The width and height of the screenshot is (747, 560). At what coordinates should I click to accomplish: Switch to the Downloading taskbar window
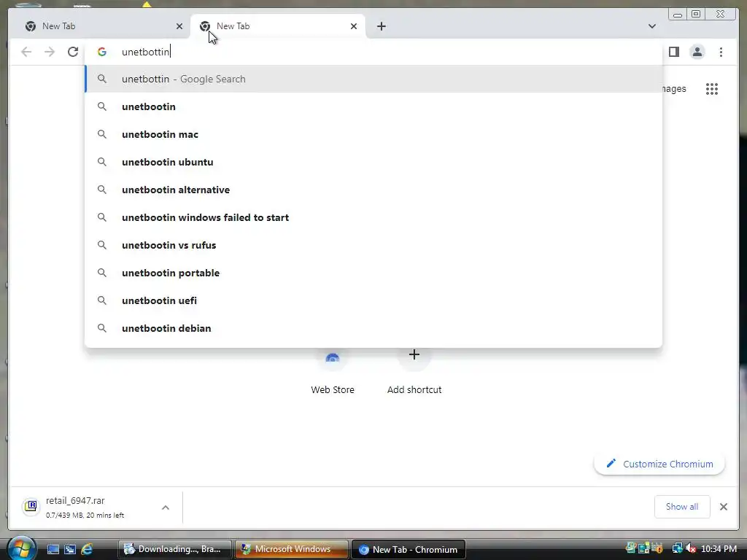[175, 549]
